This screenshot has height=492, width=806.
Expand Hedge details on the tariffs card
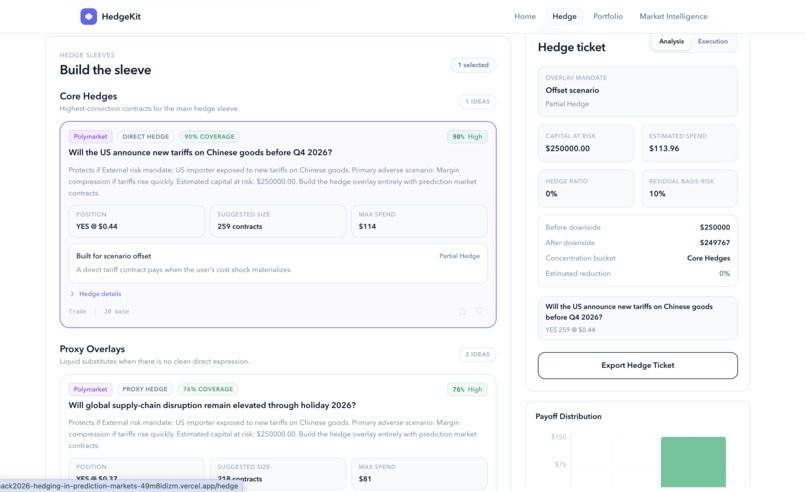[96, 294]
